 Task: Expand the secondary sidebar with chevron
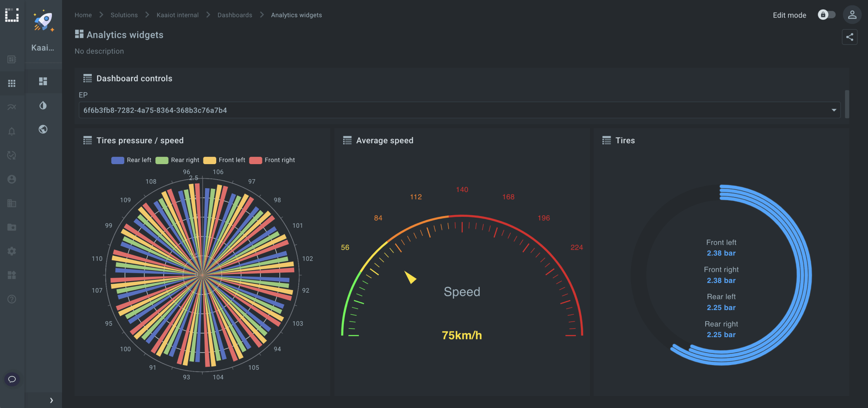[51, 400]
